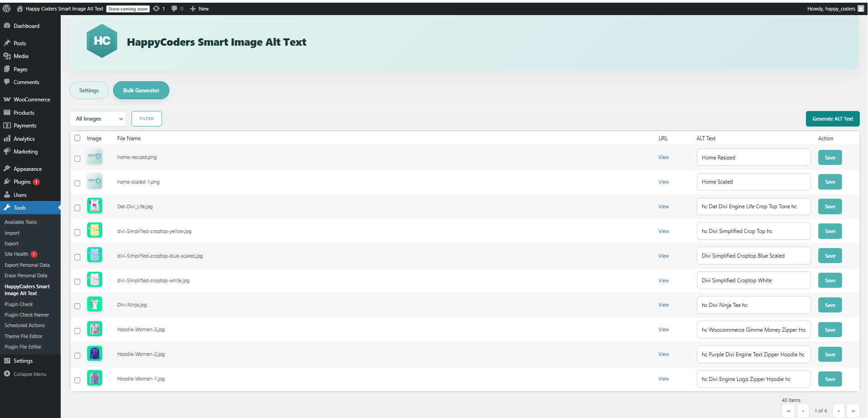Save the Hoodie-Women-1.jpg alt text
The height and width of the screenshot is (418, 868).
click(x=830, y=379)
